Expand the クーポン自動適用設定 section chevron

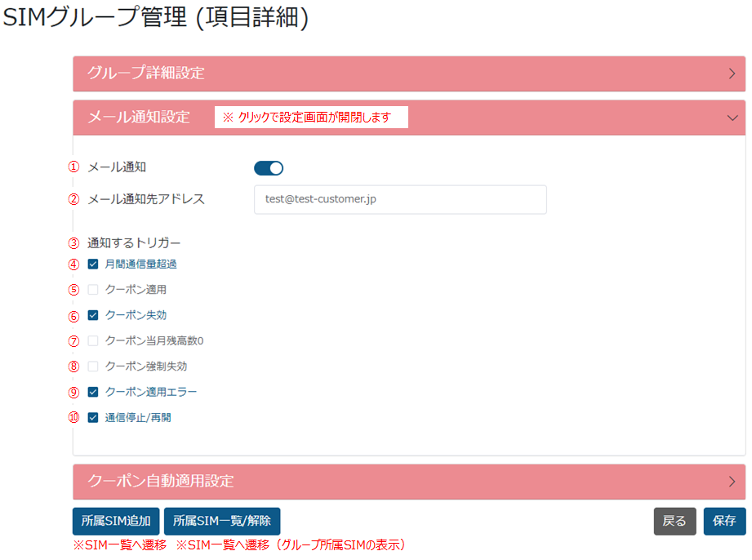[x=732, y=482]
